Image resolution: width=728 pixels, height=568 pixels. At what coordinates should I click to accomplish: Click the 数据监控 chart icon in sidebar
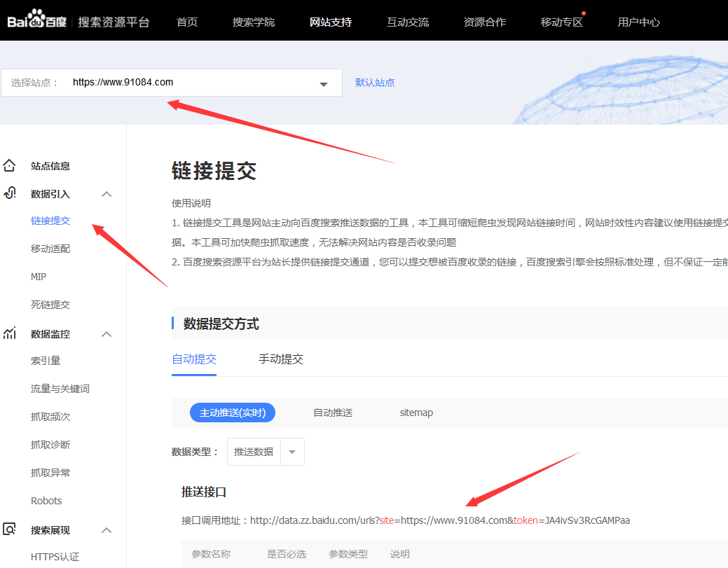[x=10, y=334]
